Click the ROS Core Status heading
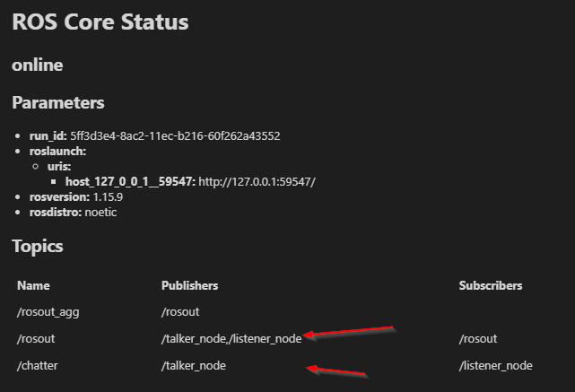 click(100, 22)
